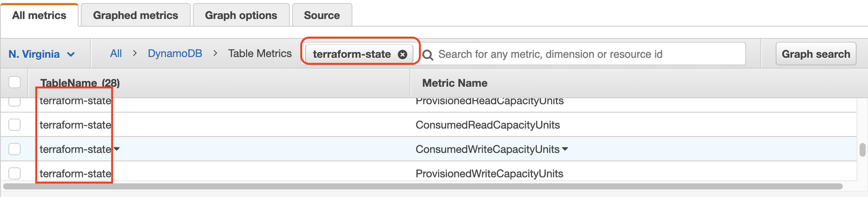Open the Graph options tab
This screenshot has width=868, height=197.
241,15
